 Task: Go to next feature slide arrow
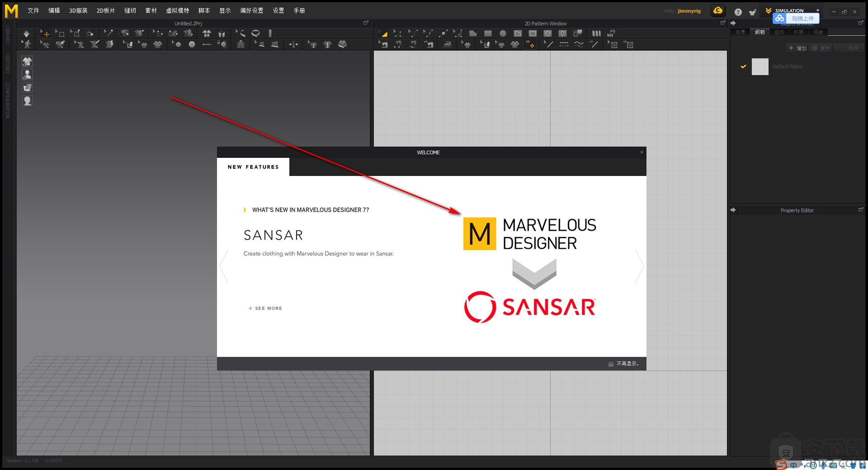(x=639, y=266)
